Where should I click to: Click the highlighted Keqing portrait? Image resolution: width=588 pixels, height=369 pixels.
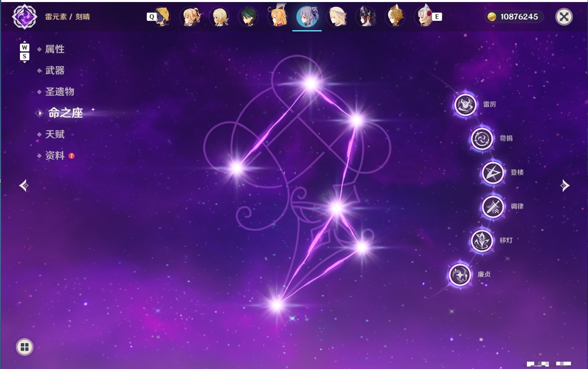pos(307,17)
